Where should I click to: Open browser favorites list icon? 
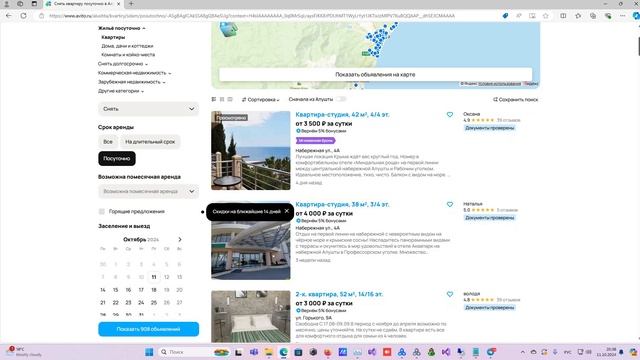click(578, 16)
